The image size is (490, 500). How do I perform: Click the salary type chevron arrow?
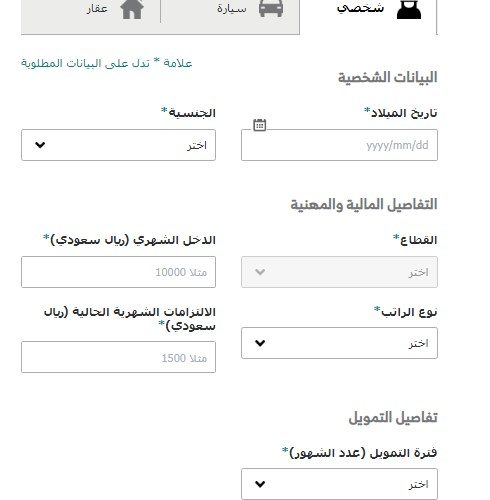click(x=260, y=343)
